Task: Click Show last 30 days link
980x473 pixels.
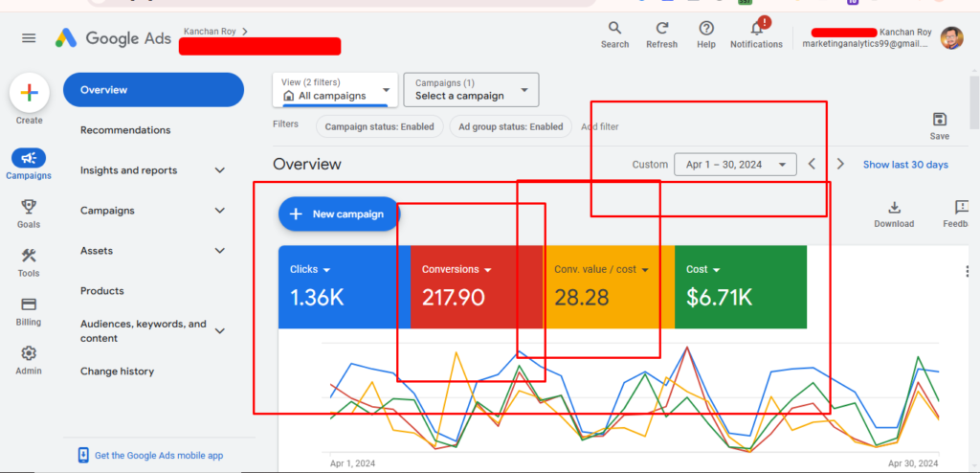Action: coord(905,165)
